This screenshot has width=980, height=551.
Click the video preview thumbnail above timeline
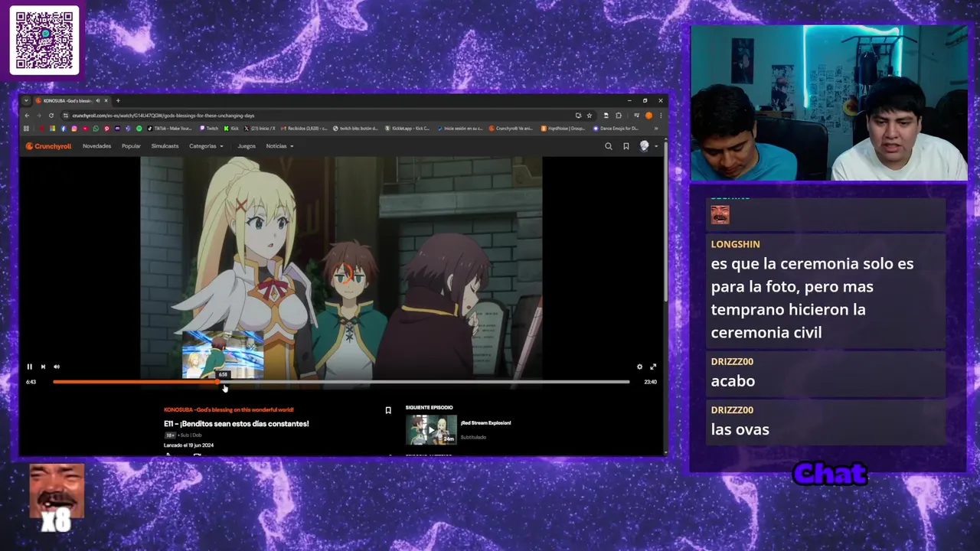click(223, 354)
